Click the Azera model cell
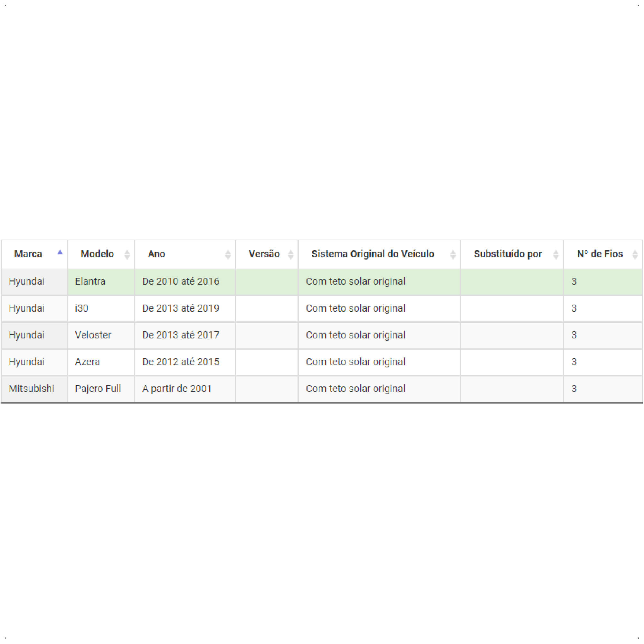This screenshot has width=644, height=644. tap(101, 362)
